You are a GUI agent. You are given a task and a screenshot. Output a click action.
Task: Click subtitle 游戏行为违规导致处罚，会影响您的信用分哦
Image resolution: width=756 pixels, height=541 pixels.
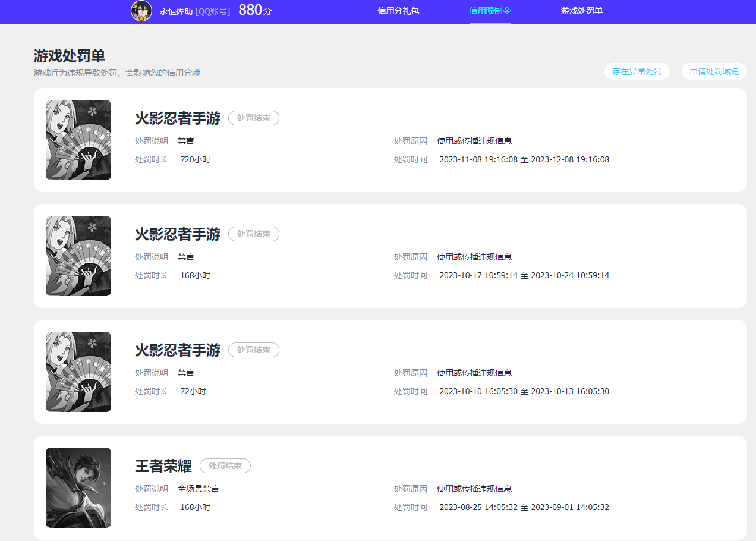click(117, 73)
